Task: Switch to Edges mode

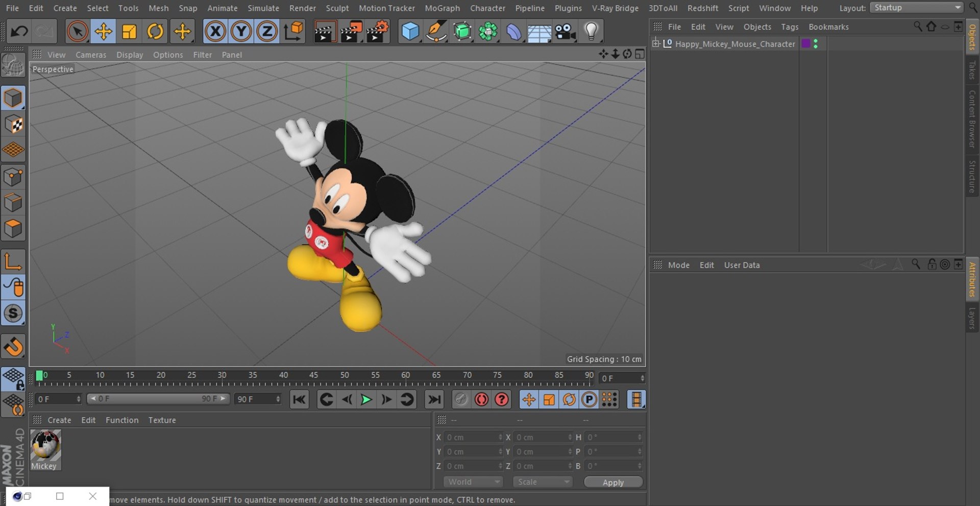Action: pos(13,203)
